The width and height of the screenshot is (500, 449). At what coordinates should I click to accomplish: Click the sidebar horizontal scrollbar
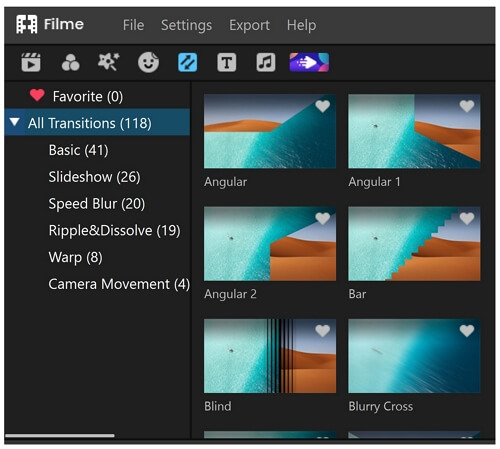(60, 435)
